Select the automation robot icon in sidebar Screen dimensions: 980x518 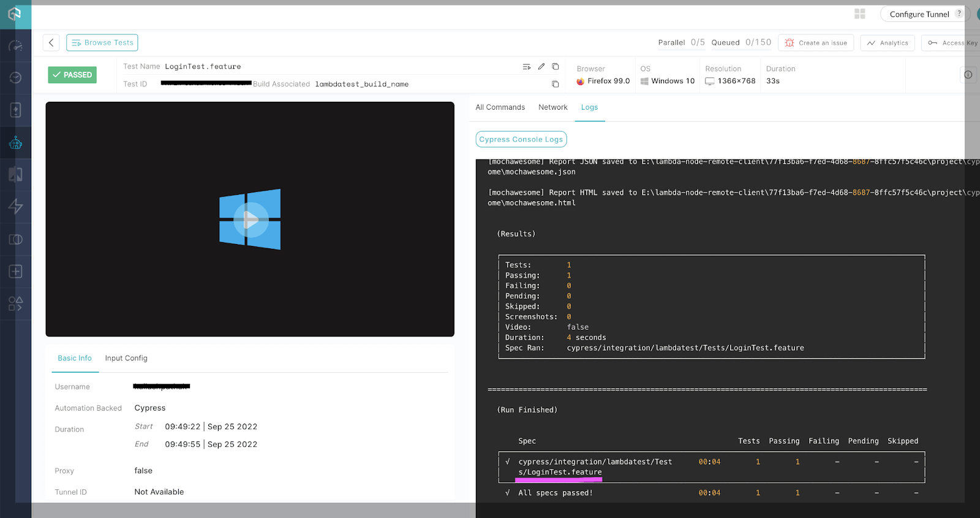[15, 143]
